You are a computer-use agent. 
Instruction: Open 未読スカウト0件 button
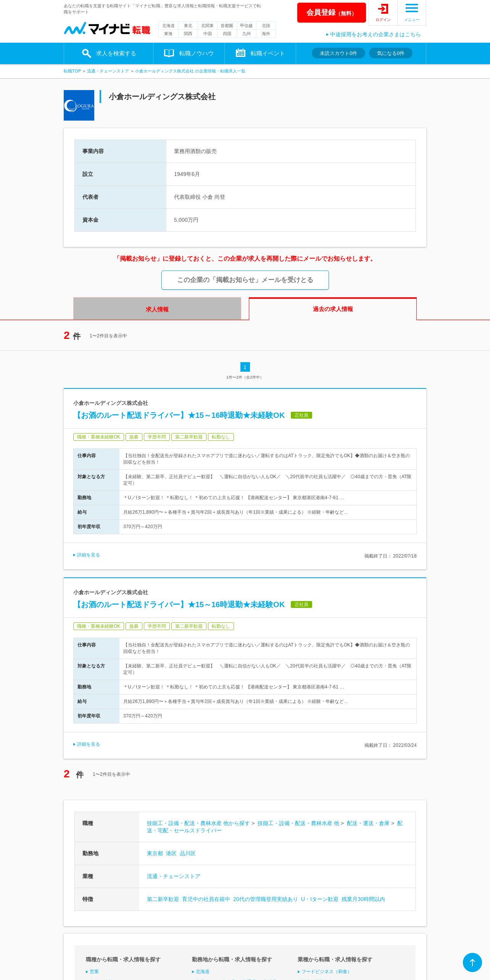pos(338,53)
